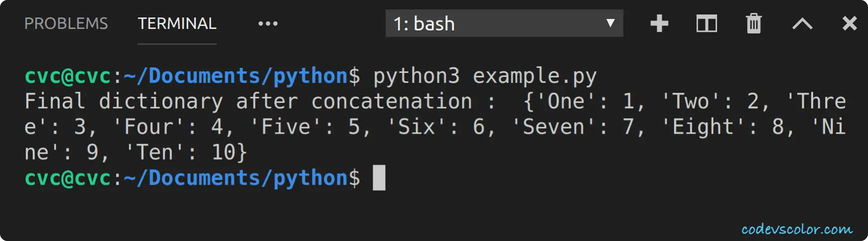Visit the codevscolor.com watermark link

[x=797, y=229]
